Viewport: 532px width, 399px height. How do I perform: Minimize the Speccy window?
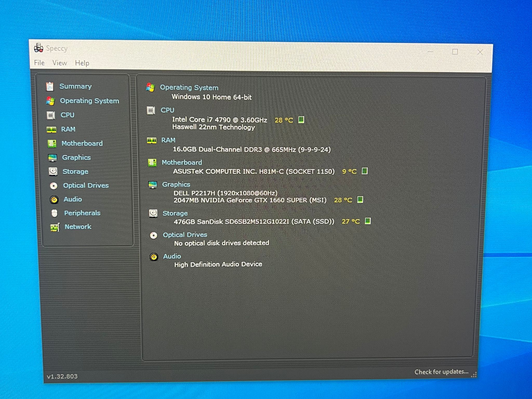click(x=430, y=52)
